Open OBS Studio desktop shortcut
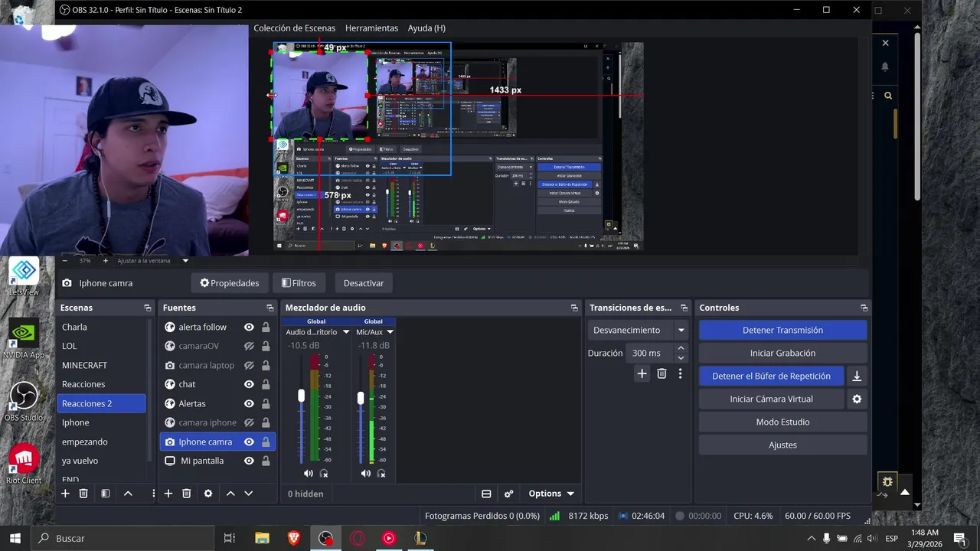The height and width of the screenshot is (551, 980). point(24,402)
